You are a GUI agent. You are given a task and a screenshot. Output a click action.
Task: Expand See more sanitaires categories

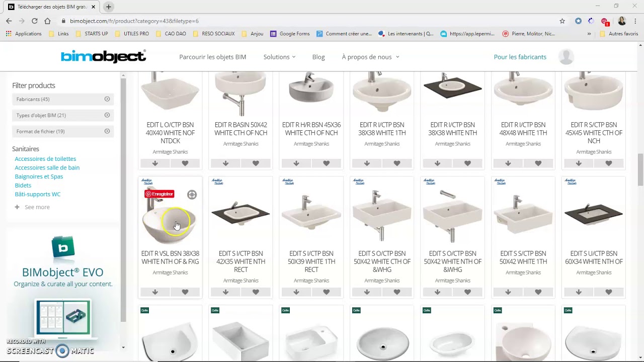click(x=32, y=207)
